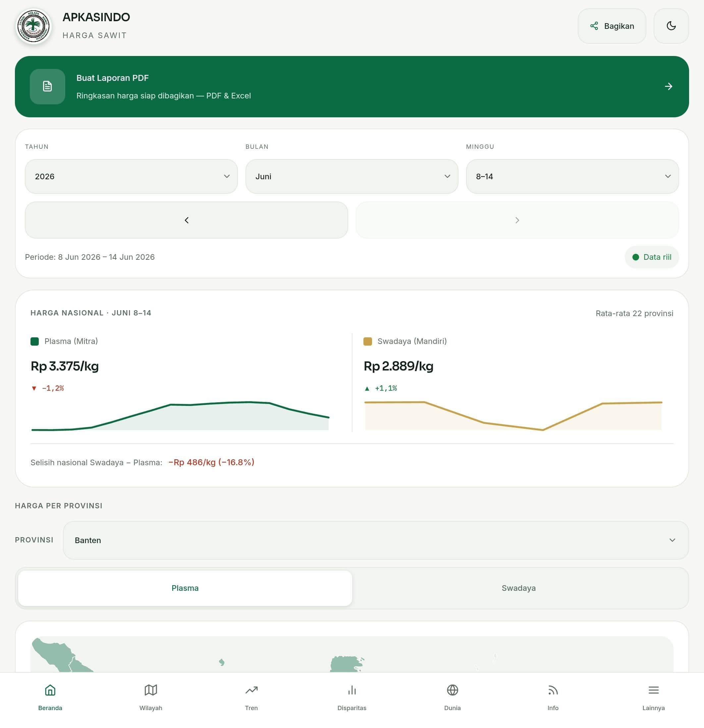Click the green dot in Data riil
The height and width of the screenshot is (728, 704).
click(636, 257)
